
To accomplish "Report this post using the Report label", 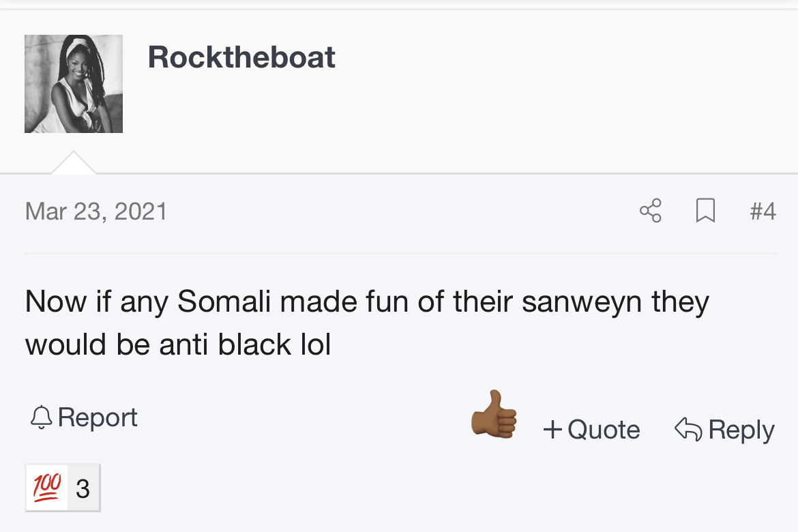I will [98, 417].
